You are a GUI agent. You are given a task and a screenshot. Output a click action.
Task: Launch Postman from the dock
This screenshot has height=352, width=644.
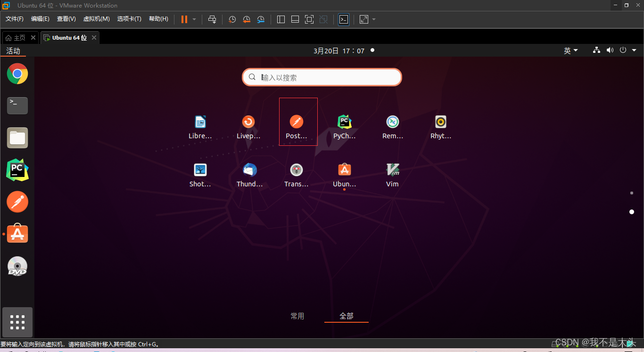17,202
